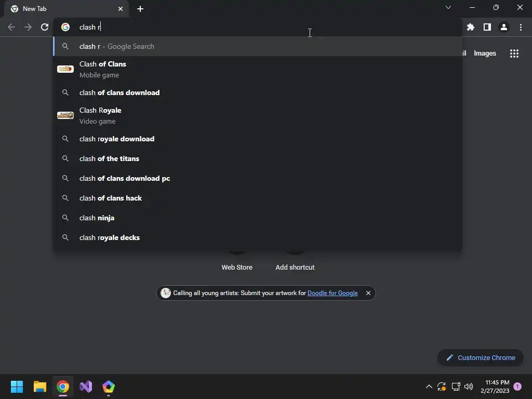Choose 'clash of clans download pc' suggestion
532x399 pixels.
point(258,178)
